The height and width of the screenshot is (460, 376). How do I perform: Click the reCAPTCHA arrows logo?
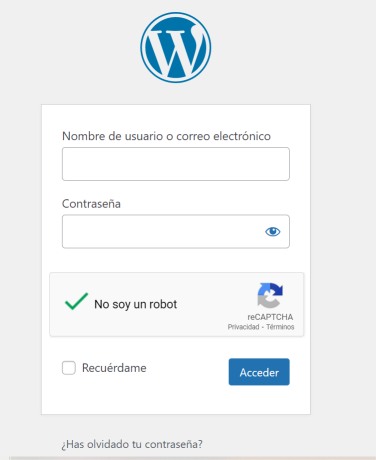270,295
